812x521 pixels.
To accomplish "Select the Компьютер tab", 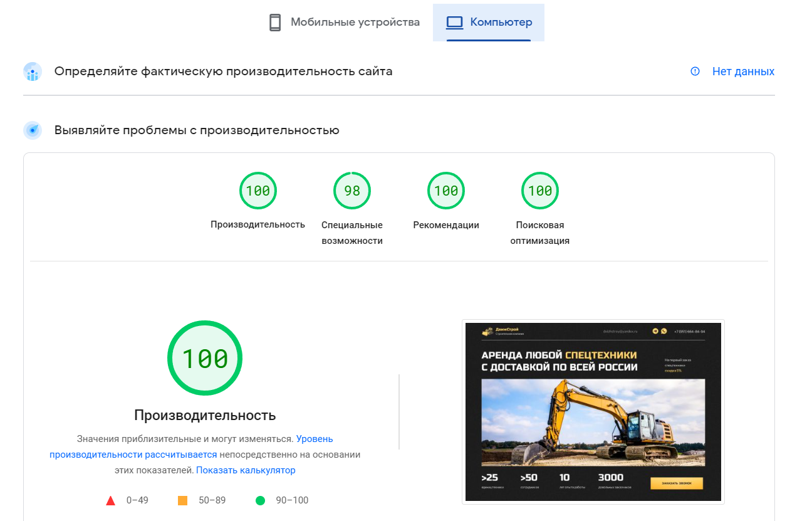I will (489, 23).
